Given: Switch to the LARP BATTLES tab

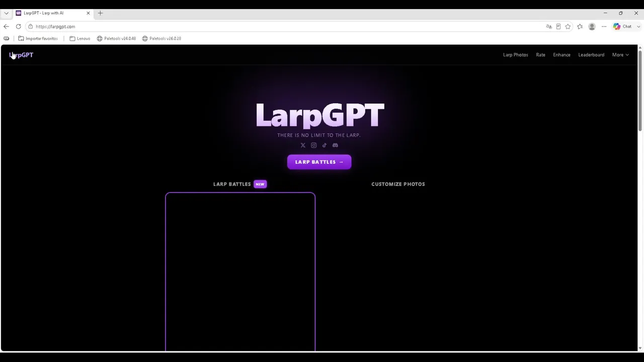Looking at the screenshot, I should [232, 184].
